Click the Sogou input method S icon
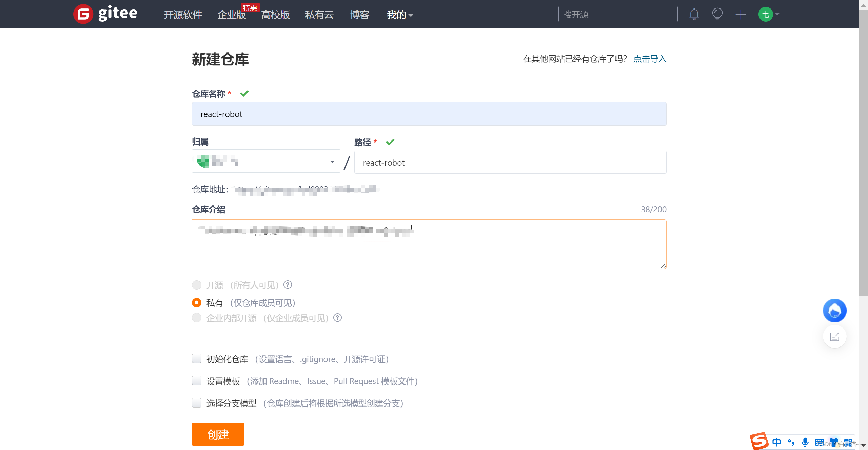 pos(759,441)
